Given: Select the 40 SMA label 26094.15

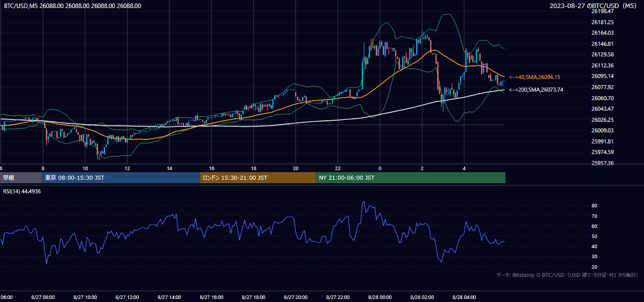Looking at the screenshot, I should tap(535, 77).
